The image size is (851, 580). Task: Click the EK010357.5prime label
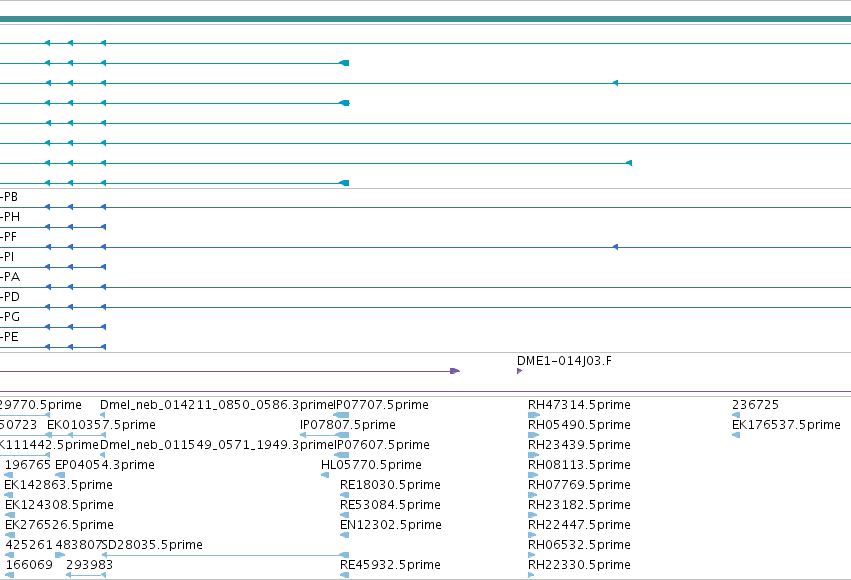click(101, 425)
